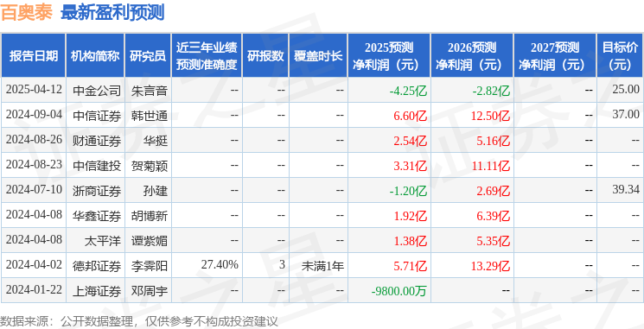
Task: Click the 2024-08-26 report date cell
Action: (34, 140)
